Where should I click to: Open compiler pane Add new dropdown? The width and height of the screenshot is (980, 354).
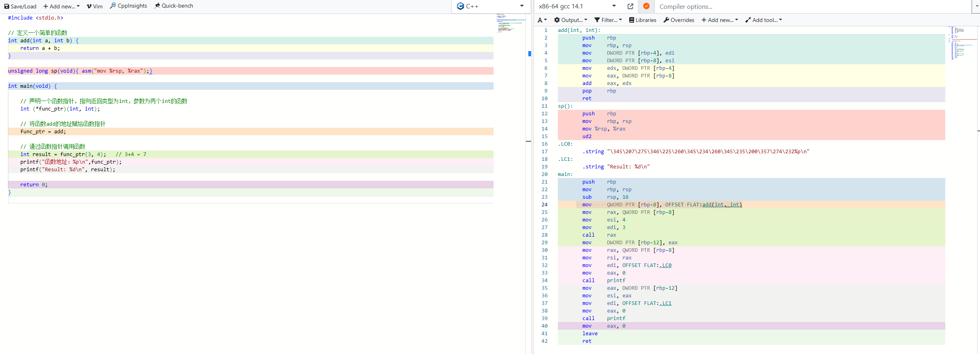coord(720,20)
